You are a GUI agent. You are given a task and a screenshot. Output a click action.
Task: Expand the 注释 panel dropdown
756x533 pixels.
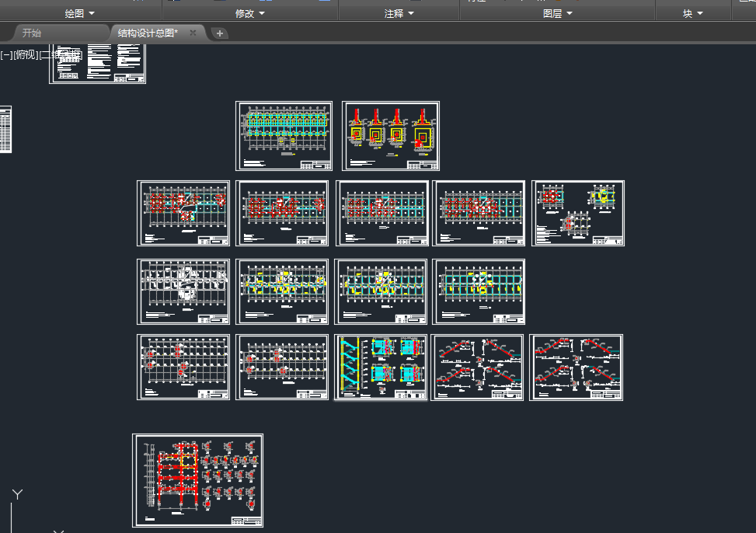[399, 13]
